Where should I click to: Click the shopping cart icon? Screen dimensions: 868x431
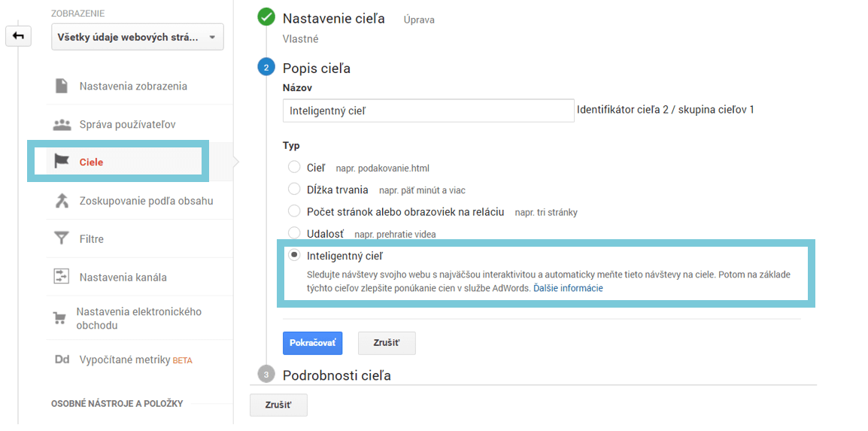tap(59, 318)
